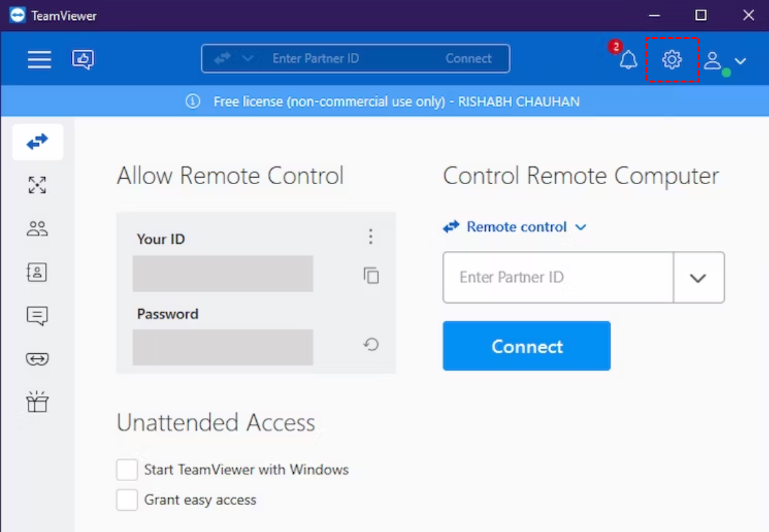
Task: Expand the account profile menu
Action: (724, 61)
